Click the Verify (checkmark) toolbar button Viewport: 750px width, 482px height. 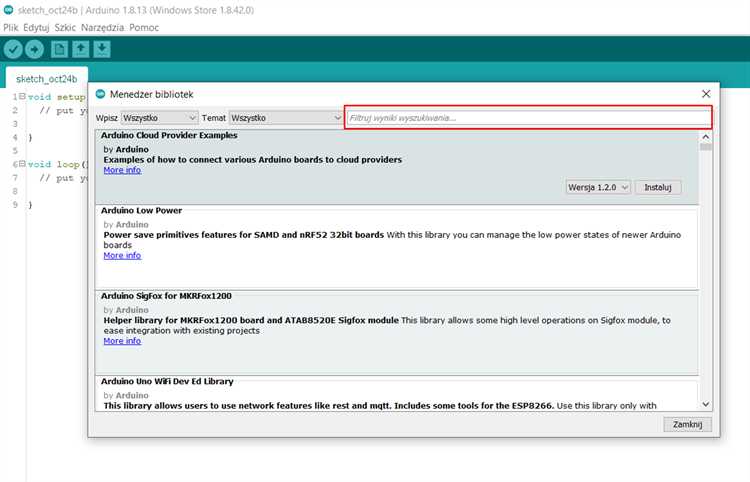(x=13, y=49)
